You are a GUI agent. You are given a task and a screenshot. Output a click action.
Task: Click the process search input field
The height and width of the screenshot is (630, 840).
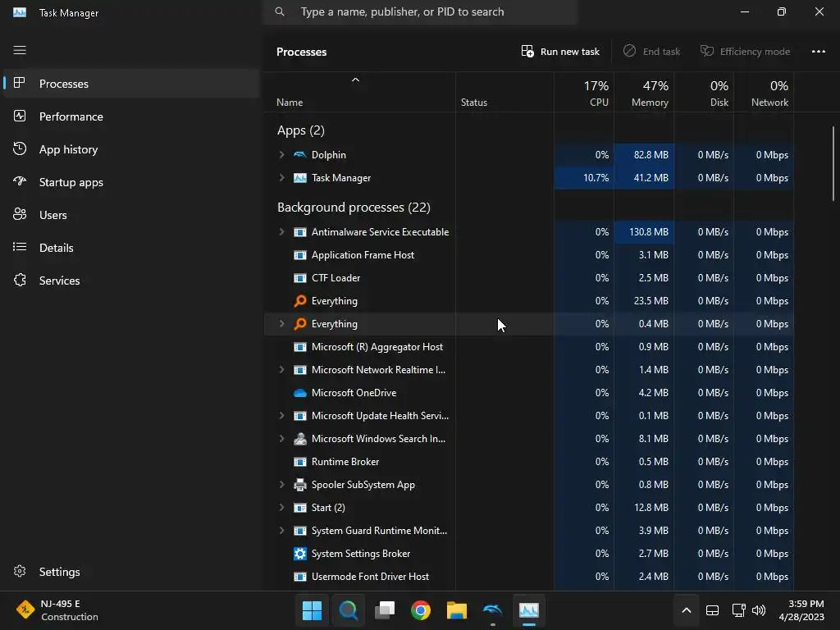[x=420, y=11]
